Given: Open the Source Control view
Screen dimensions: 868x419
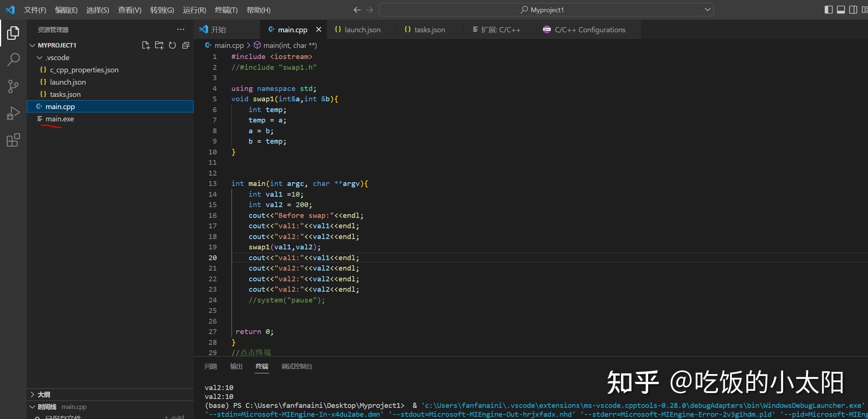Looking at the screenshot, I should point(13,86).
